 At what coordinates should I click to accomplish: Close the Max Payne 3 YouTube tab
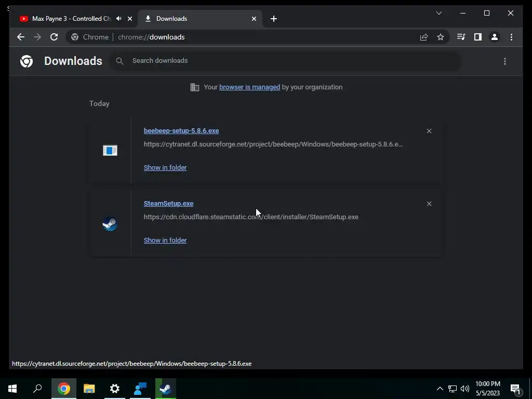click(x=129, y=19)
